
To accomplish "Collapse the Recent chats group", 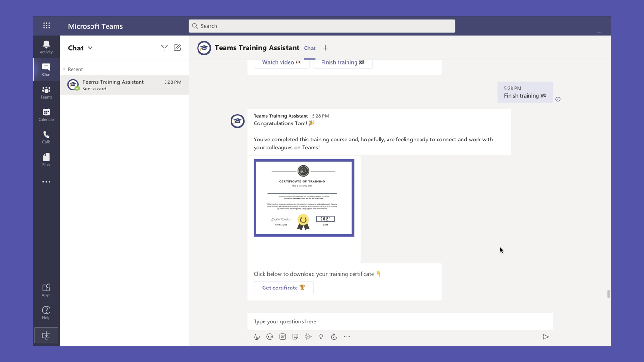I will (64, 69).
